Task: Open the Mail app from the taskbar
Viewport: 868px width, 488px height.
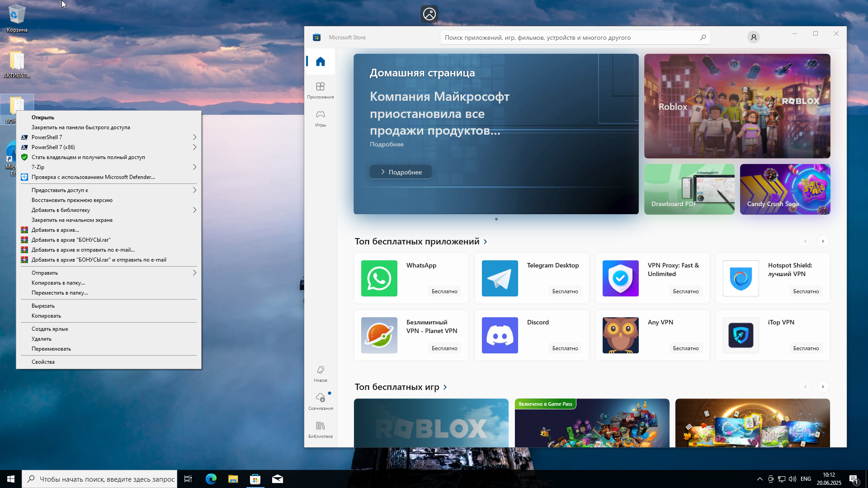Action: 278,479
